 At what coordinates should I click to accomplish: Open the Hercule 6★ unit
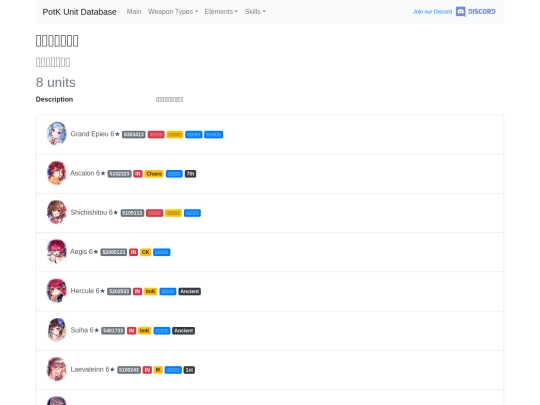point(87,291)
